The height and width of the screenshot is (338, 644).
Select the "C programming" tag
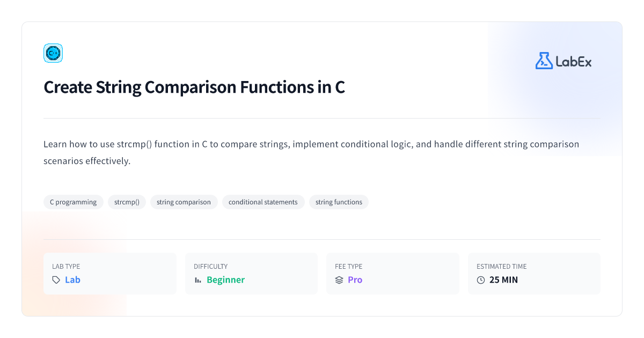pyautogui.click(x=74, y=202)
